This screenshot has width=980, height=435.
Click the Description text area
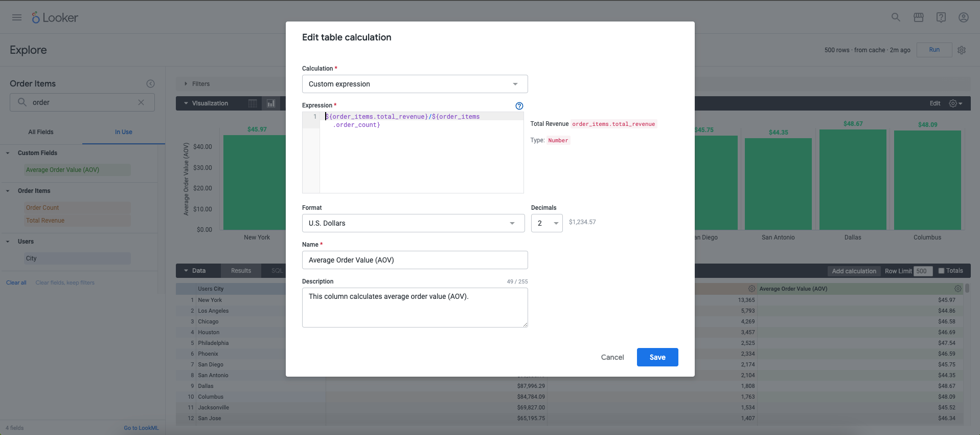(x=415, y=308)
